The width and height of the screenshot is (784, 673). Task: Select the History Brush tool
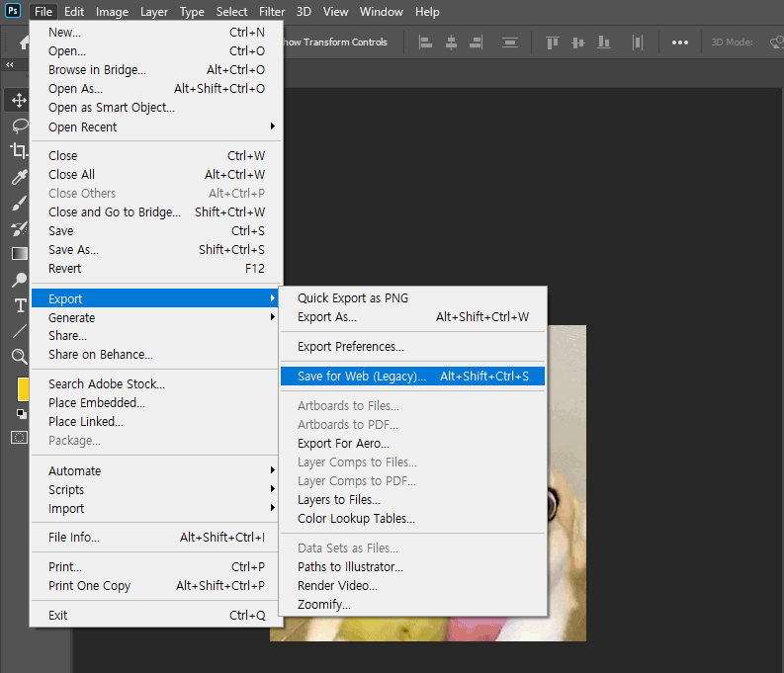(19, 229)
